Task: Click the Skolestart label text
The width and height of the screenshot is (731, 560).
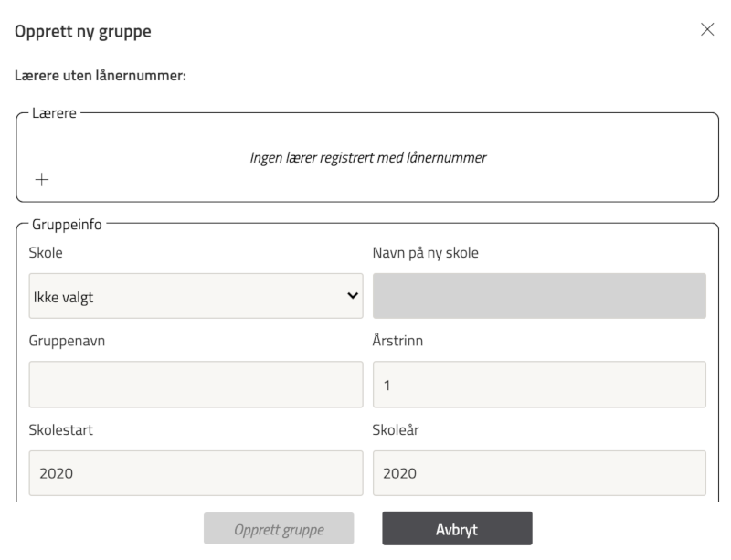Action: coord(60,430)
